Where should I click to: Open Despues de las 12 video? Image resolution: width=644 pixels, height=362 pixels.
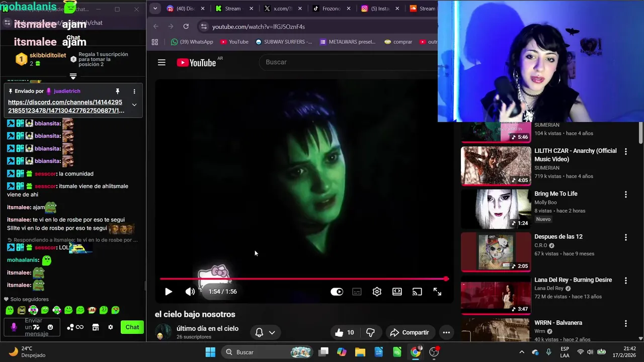pyautogui.click(x=496, y=252)
